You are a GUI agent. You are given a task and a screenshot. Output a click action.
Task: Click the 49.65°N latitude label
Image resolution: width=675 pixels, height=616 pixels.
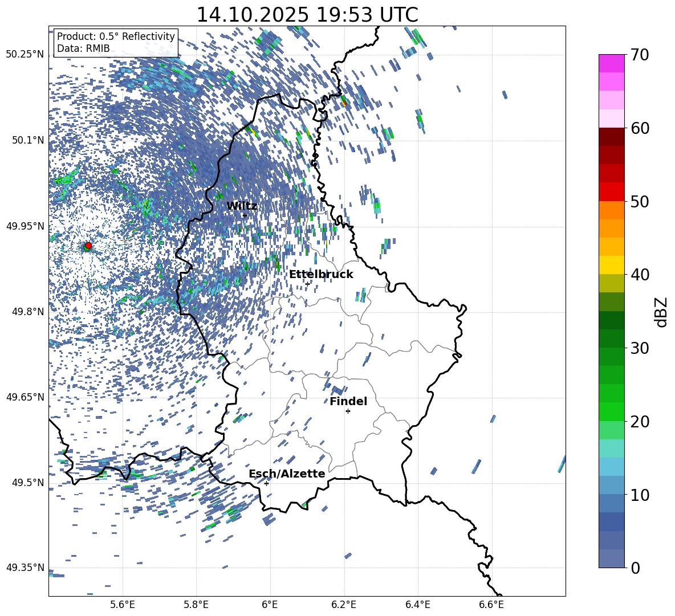pos(25,397)
